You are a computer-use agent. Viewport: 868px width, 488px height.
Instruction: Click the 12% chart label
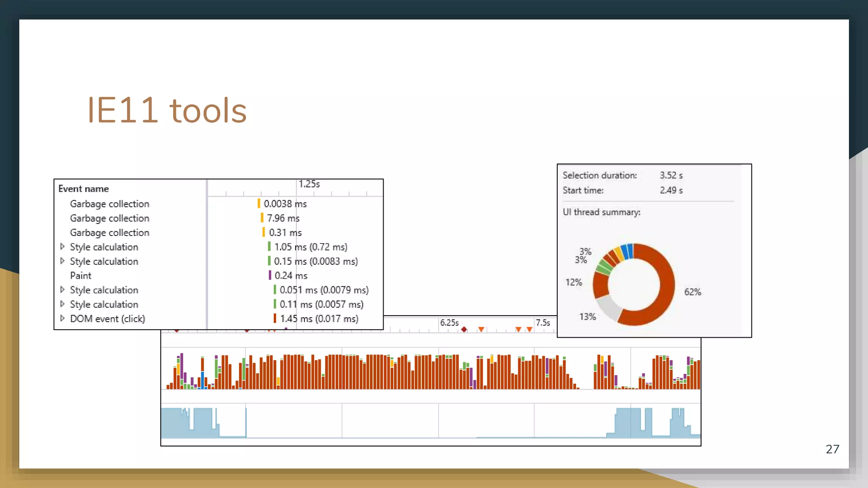click(573, 282)
